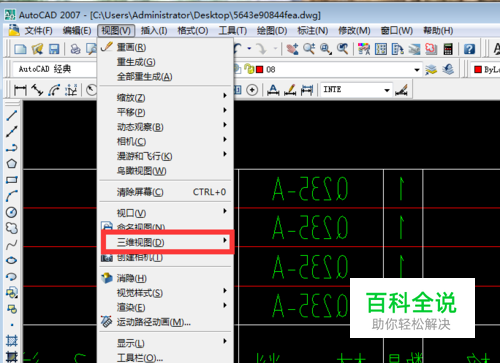Click the blue Help question mark icon
Screen dimensions: 500x363
[x=469, y=49]
